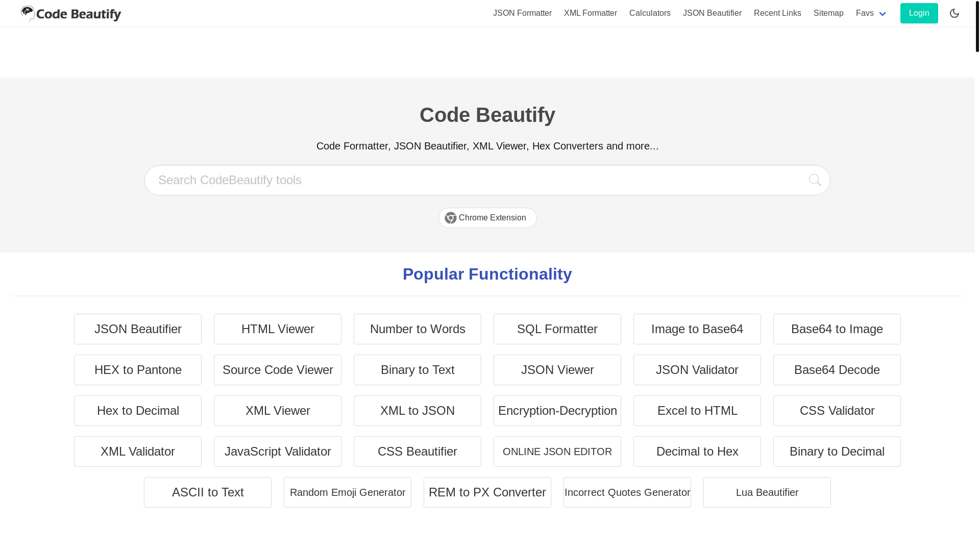Open the HTML Viewer tool
The height and width of the screenshot is (551, 980).
(278, 329)
